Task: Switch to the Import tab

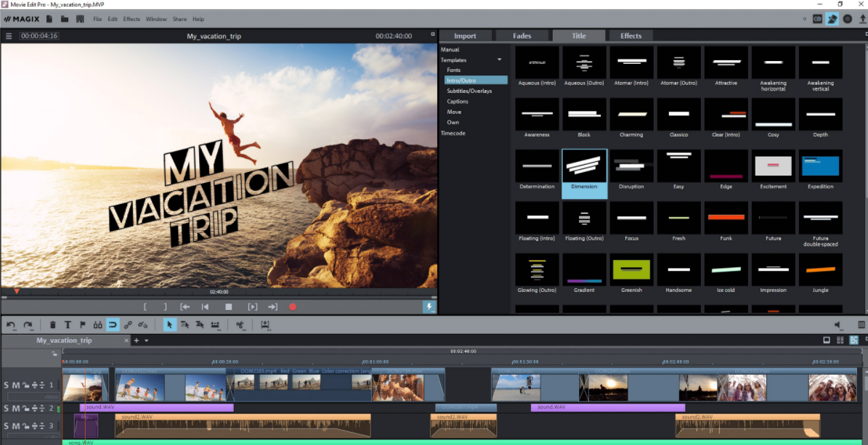Action: [x=465, y=36]
